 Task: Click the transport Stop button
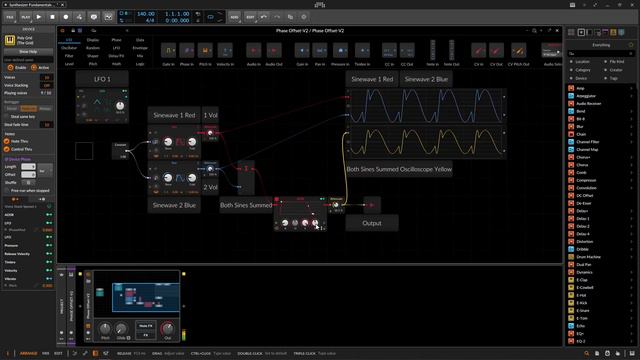(x=52, y=17)
